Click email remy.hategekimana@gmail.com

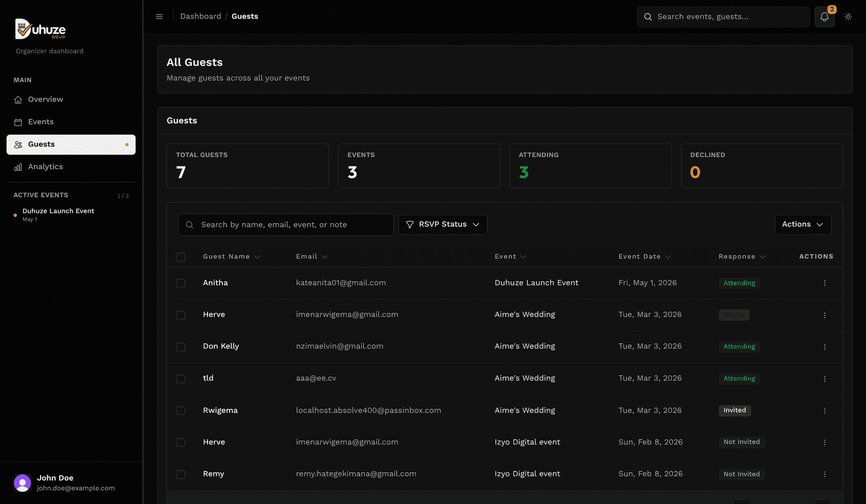pos(356,474)
